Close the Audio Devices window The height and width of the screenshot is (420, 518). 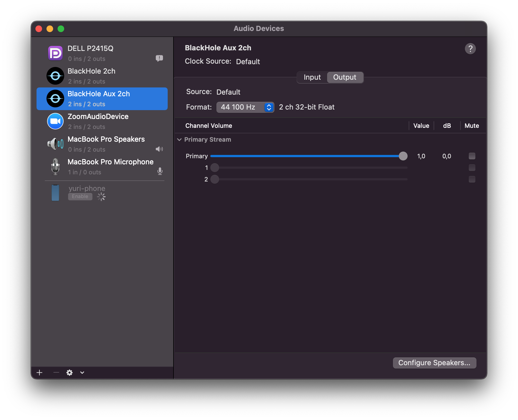[39, 29]
